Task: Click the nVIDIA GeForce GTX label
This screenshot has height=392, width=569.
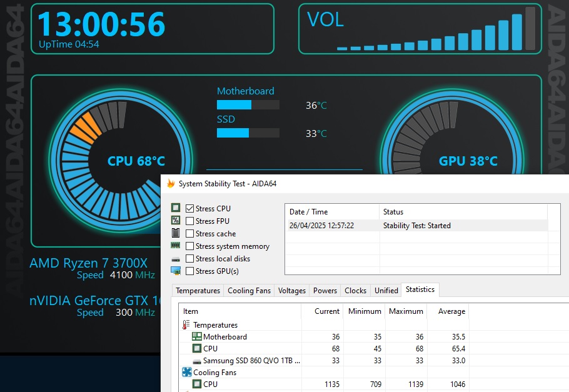Action: tap(94, 301)
